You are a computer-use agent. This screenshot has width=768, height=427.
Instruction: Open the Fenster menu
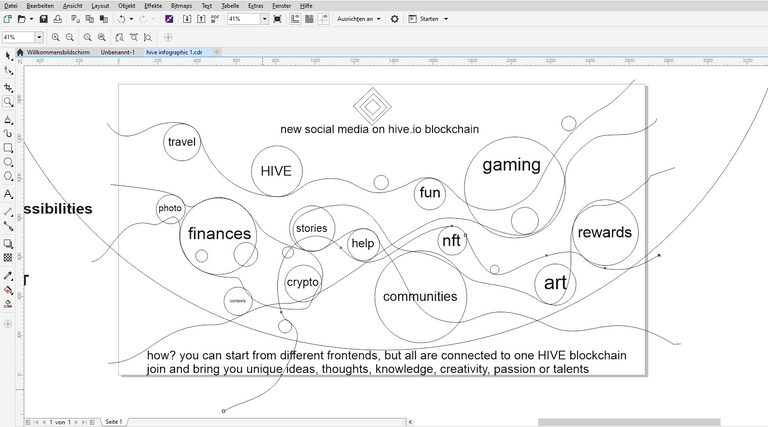pos(282,5)
